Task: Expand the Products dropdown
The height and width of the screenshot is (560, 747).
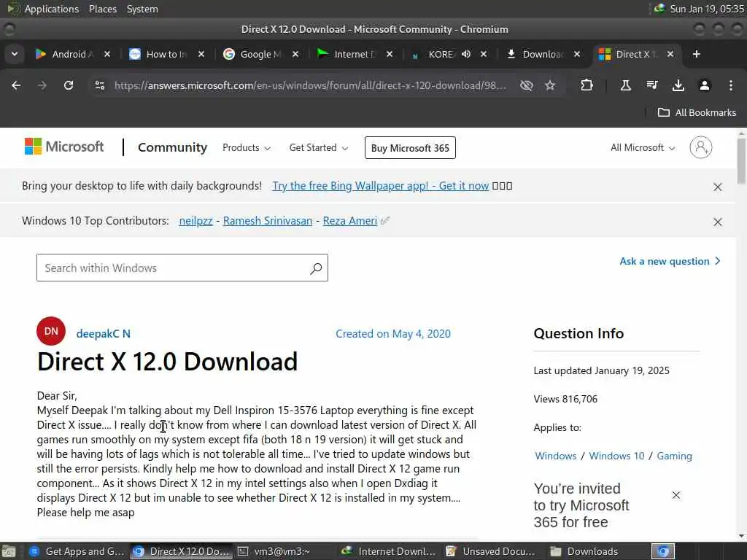Action: (247, 147)
